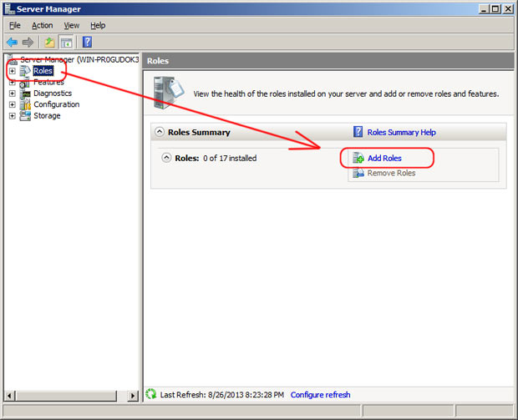Screen dimensions: 518x420
Task: Click the Add Roles link
Action: click(x=384, y=158)
